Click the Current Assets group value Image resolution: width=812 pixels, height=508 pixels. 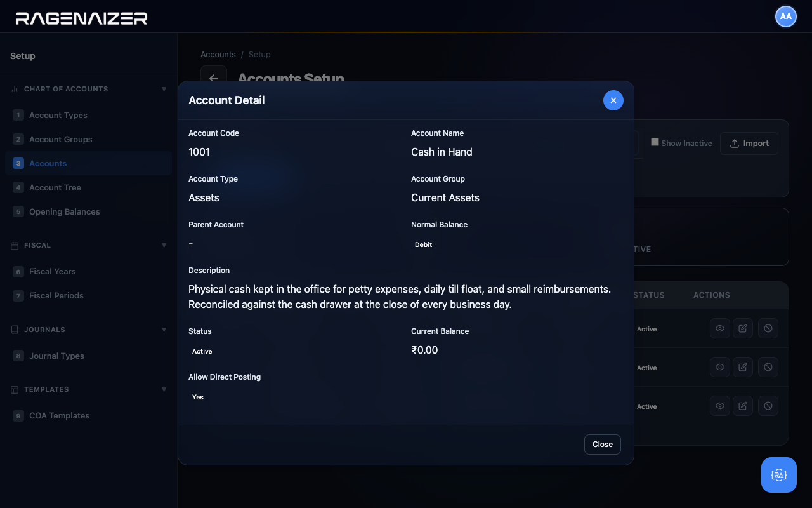point(445,197)
